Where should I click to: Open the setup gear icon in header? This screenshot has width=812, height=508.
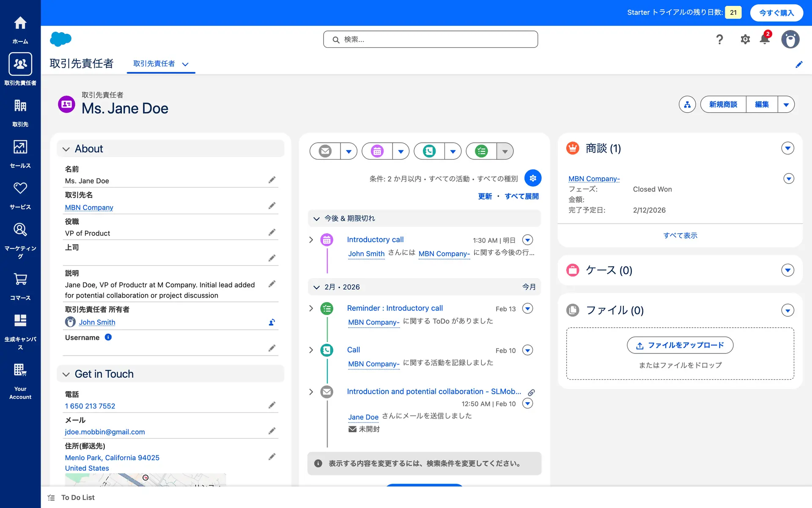click(745, 39)
